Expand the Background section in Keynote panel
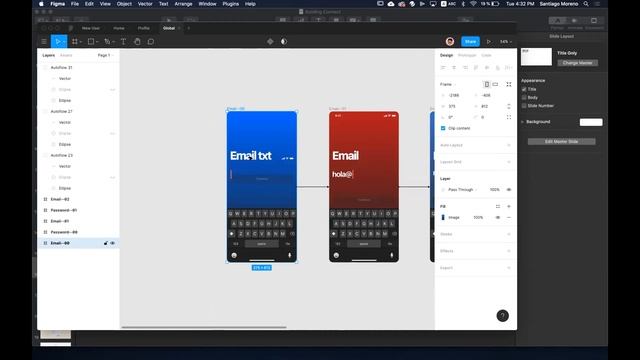 [x=522, y=122]
